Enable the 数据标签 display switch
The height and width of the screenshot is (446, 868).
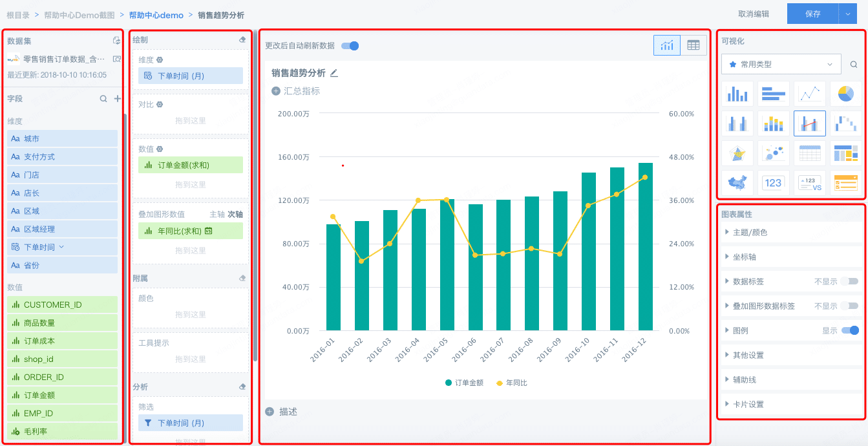point(850,281)
